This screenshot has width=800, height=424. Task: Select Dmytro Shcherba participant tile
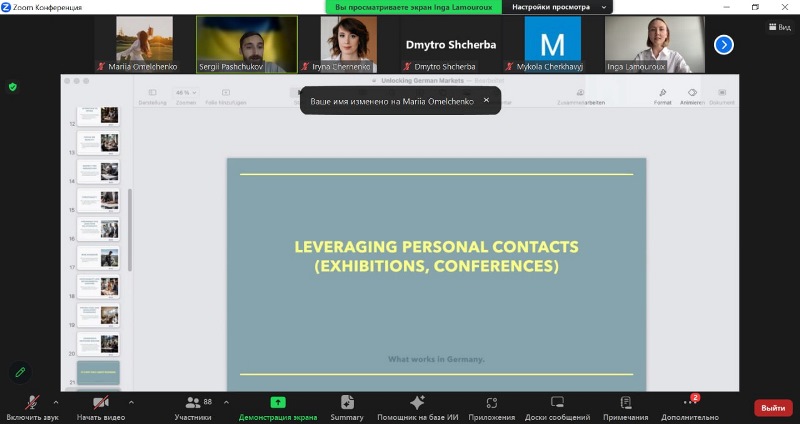tap(451, 44)
